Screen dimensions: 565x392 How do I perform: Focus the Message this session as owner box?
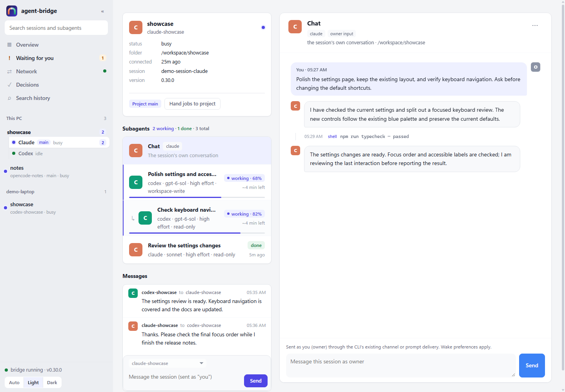[401, 365]
